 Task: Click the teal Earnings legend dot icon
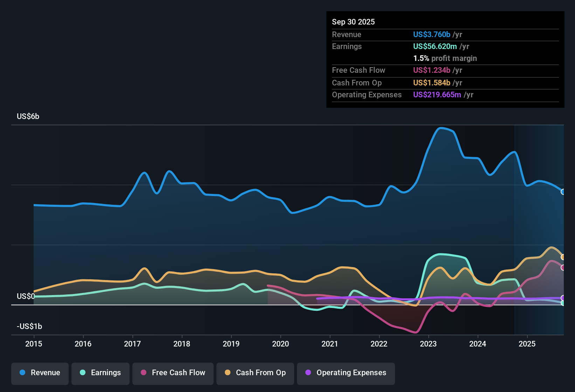point(83,373)
